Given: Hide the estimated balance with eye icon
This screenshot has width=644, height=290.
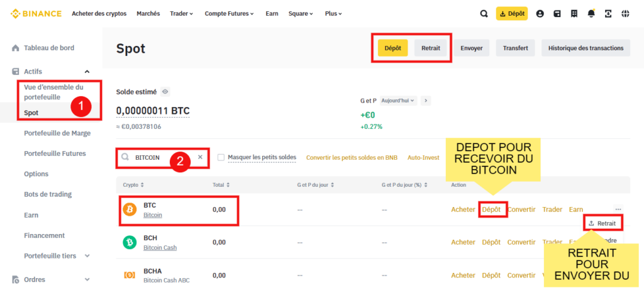Looking at the screenshot, I should tap(165, 92).
